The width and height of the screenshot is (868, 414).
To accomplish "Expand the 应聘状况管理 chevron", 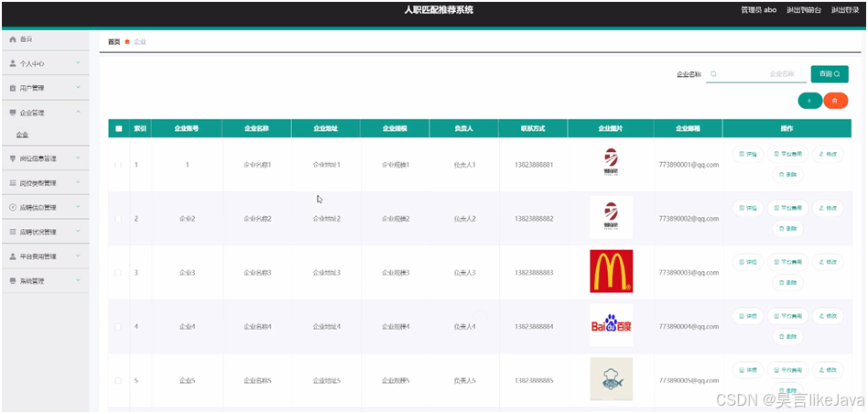I will [x=78, y=232].
